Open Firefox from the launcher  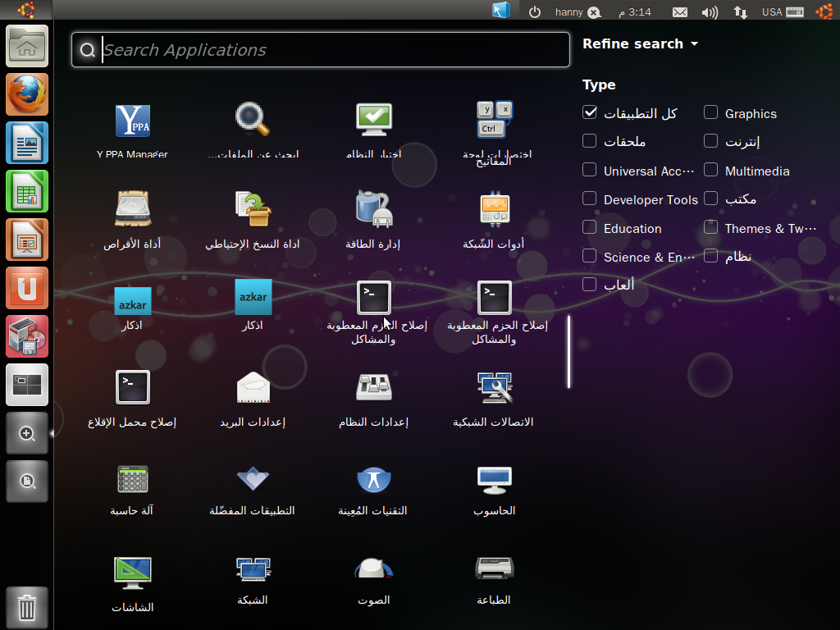coord(27,94)
